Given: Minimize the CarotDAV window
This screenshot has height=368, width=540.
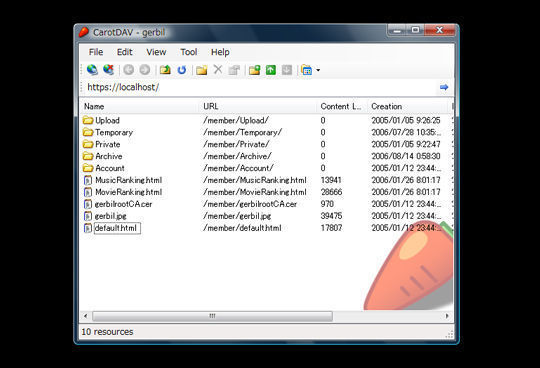Looking at the screenshot, I should click(x=397, y=30).
